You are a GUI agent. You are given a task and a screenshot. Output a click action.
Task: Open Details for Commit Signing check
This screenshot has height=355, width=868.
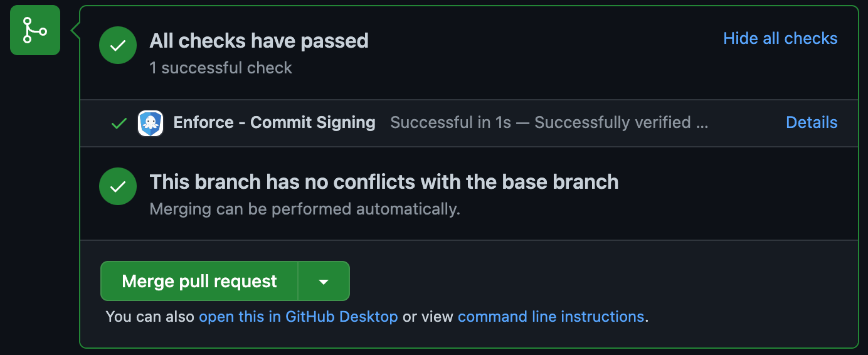tap(812, 122)
